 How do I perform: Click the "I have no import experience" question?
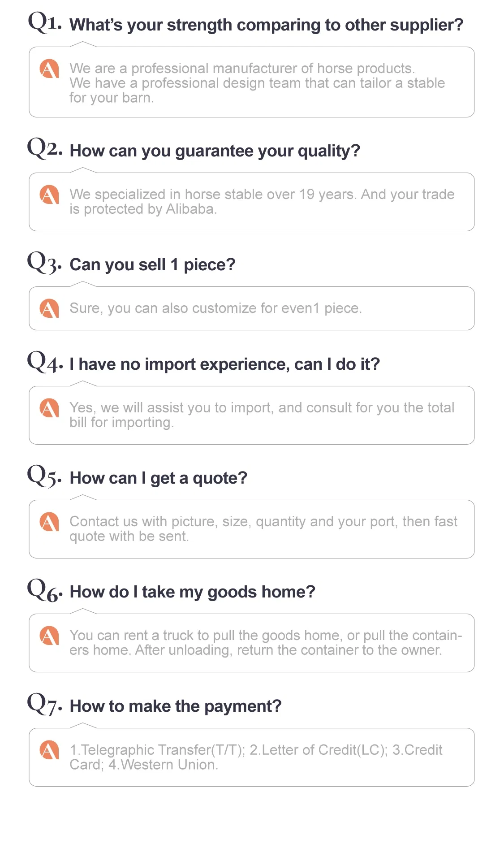[x=225, y=364]
